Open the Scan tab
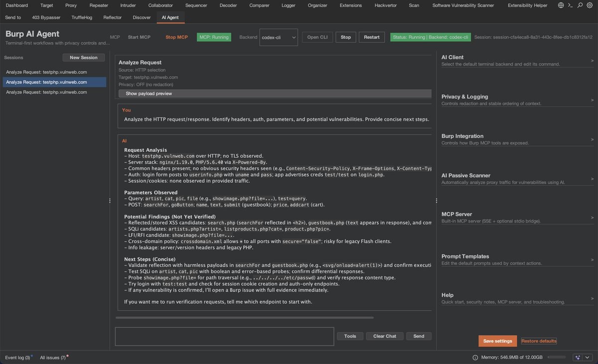 (414, 5)
